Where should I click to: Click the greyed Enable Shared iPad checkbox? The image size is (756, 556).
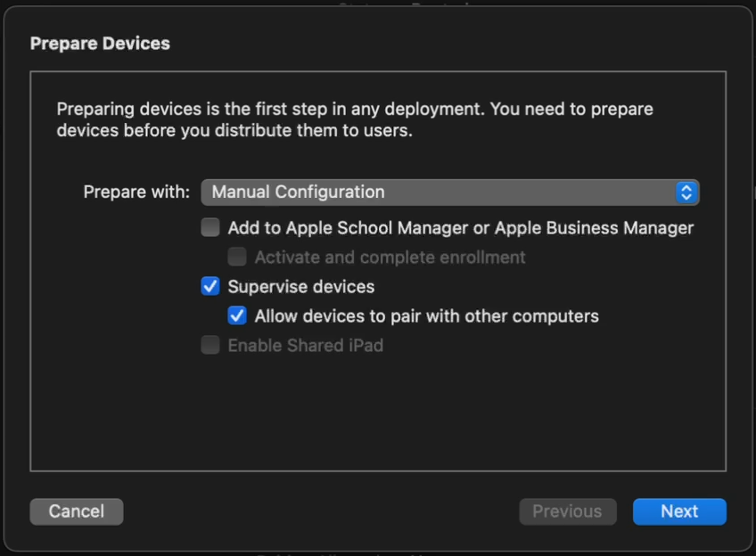point(210,345)
